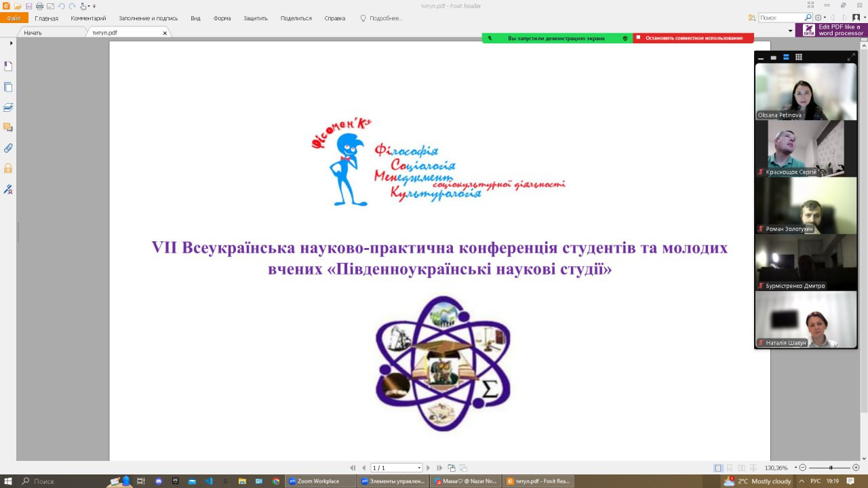Open file via the yellow folder icon
Screen dimensions: 868x488
(x=18, y=6)
